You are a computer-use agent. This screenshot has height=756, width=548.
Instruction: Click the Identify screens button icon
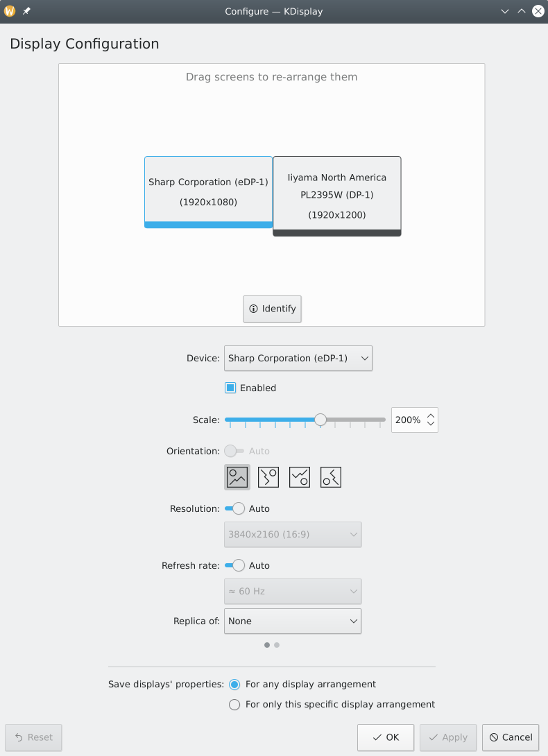click(253, 309)
